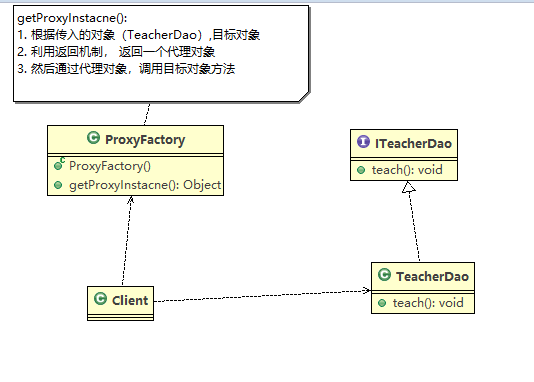The width and height of the screenshot is (534, 382).
Task: Select the ProxyFactory() constructor entry
Action: pos(110,166)
